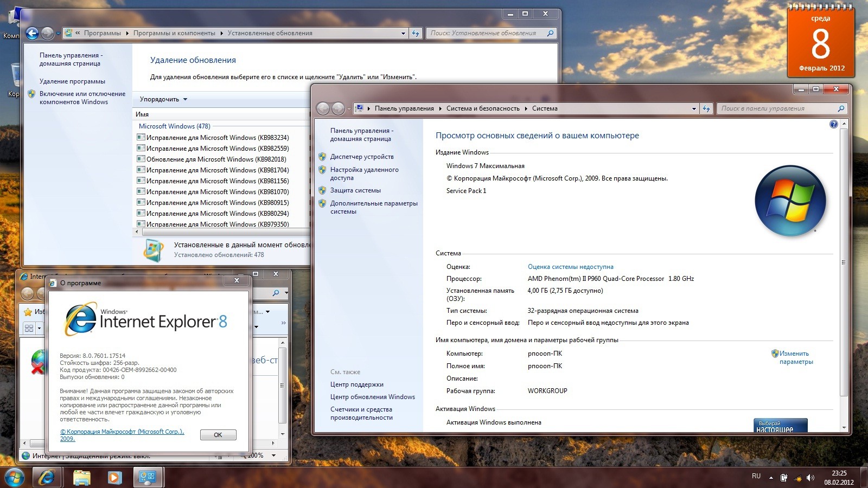Open the calendar gadget showing 8 Февраль
Viewport: 868px width, 488px height.
tap(821, 42)
